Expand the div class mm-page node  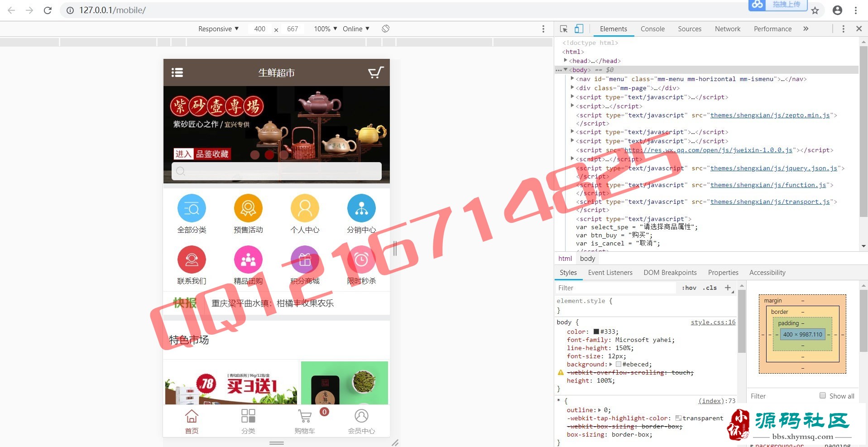coord(572,87)
